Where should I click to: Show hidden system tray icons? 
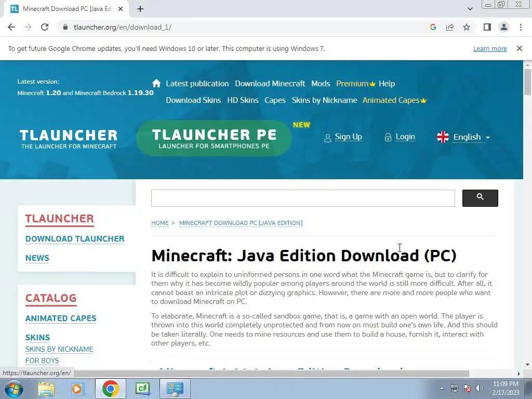[x=442, y=389]
